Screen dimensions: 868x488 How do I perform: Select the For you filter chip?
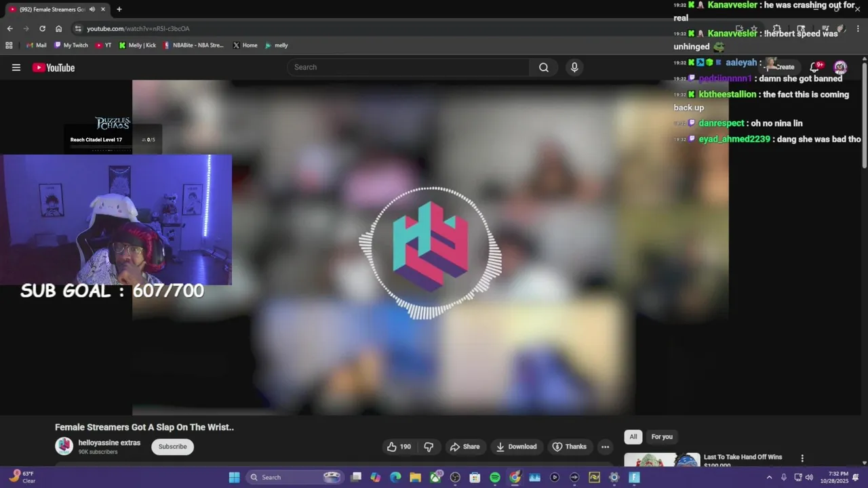point(662,436)
